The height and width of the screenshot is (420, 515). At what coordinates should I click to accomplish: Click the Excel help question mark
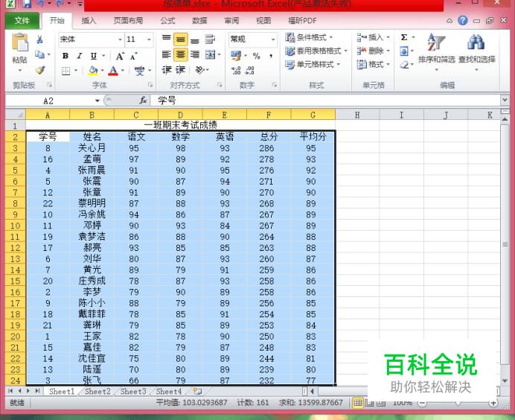pos(463,20)
